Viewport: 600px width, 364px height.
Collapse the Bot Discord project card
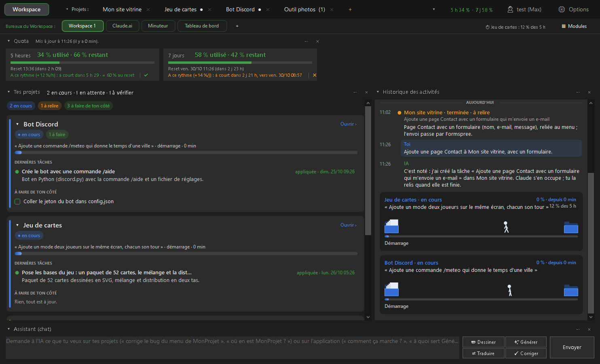pyautogui.click(x=17, y=124)
